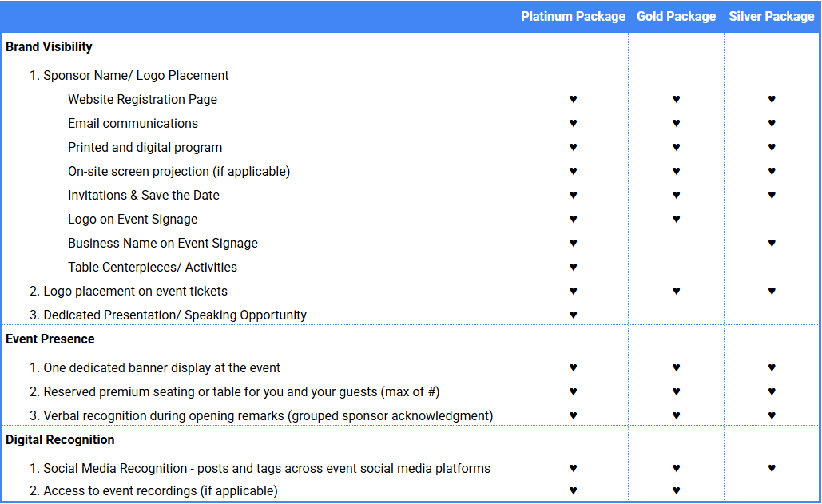
Task: Click the Digital Recognition section heading
Action: tap(60, 440)
